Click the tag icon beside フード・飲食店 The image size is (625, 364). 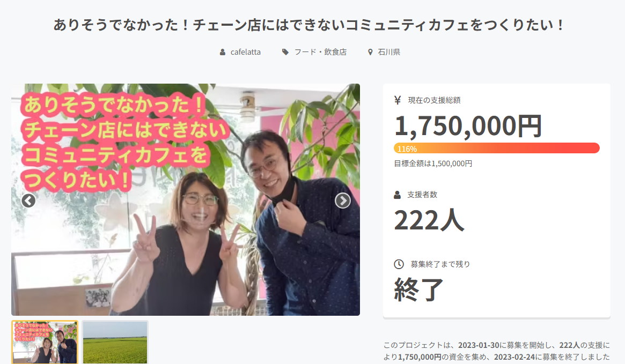click(x=285, y=52)
